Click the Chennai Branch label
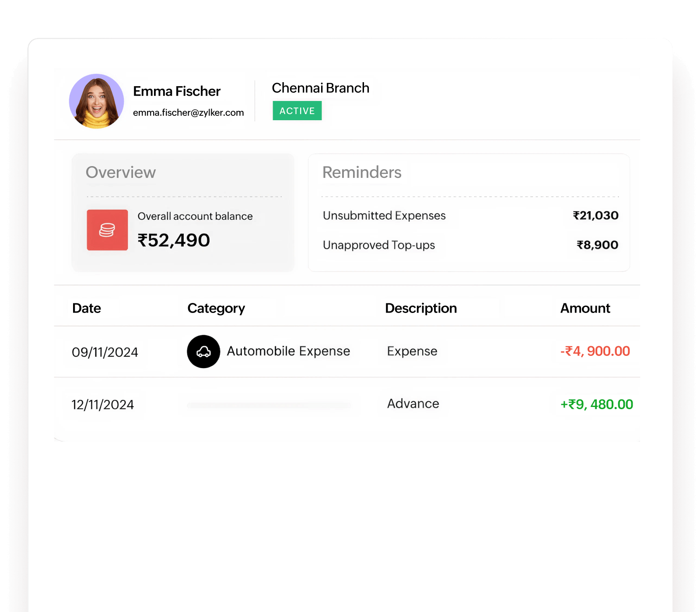Viewport: 700px width, 612px height. click(320, 88)
